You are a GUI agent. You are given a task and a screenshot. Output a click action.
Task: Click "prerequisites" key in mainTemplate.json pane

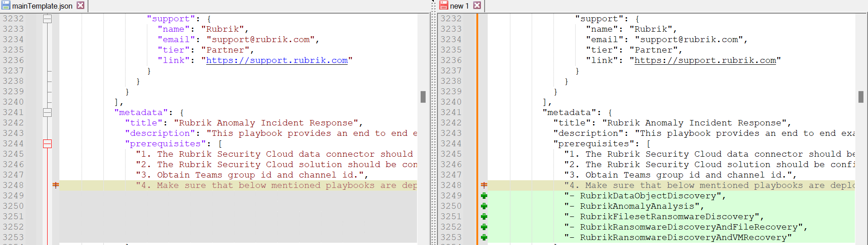tap(165, 144)
